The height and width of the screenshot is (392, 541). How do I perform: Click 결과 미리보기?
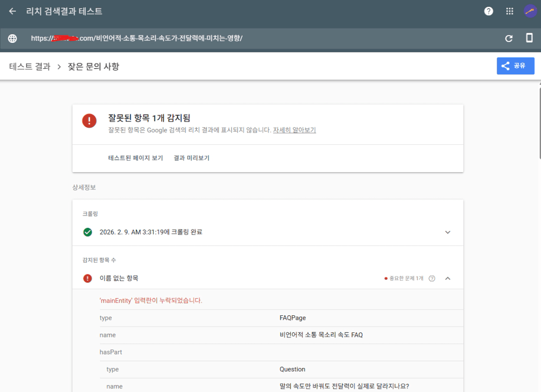[x=191, y=158]
